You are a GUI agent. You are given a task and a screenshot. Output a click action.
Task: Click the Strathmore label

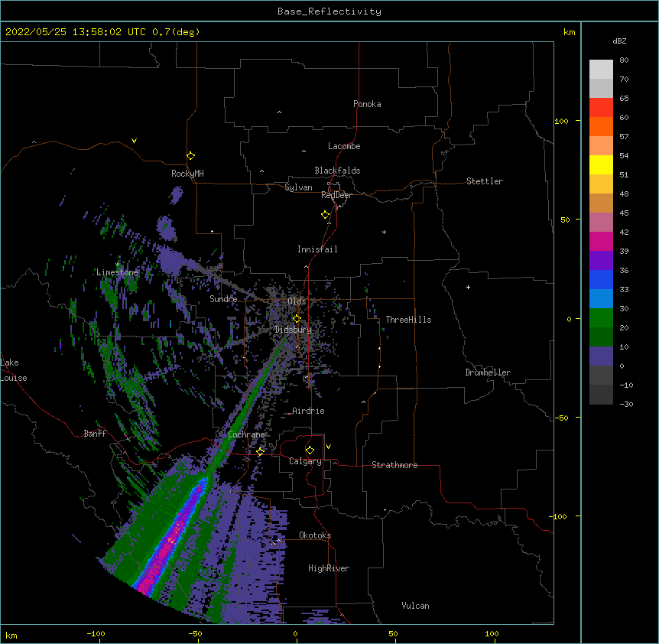(394, 465)
